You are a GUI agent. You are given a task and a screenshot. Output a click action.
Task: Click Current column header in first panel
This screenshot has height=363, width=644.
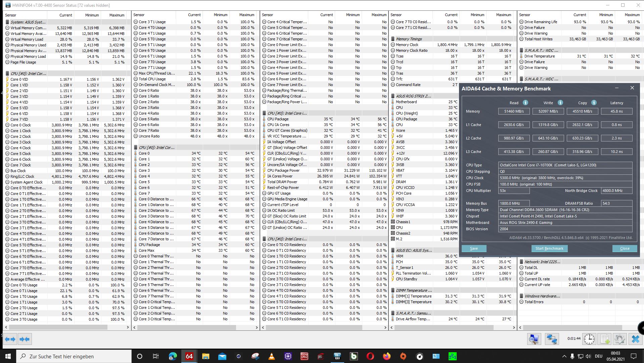tap(61, 15)
